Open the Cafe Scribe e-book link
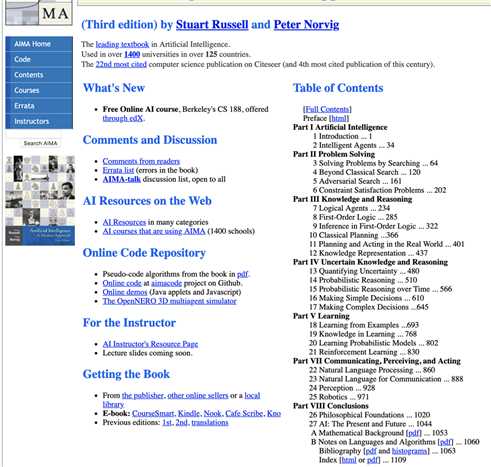This screenshot has width=491, height=467. coord(244,413)
